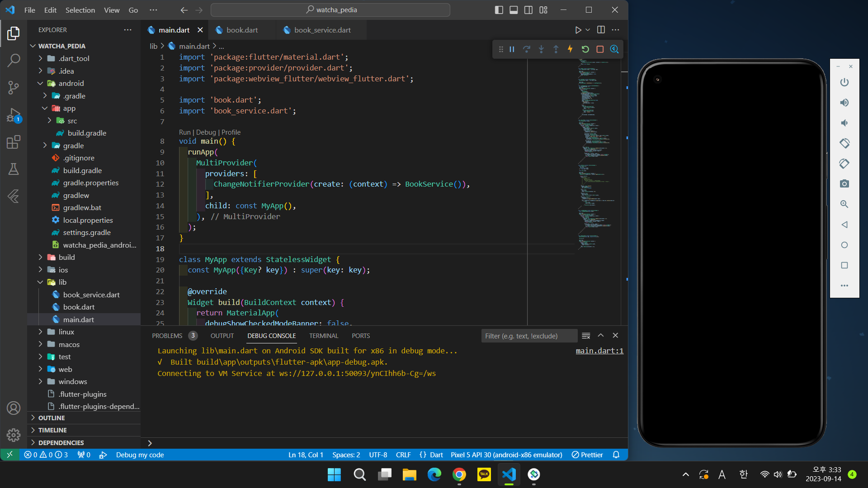Toggle the bottom panel layout

[514, 10]
